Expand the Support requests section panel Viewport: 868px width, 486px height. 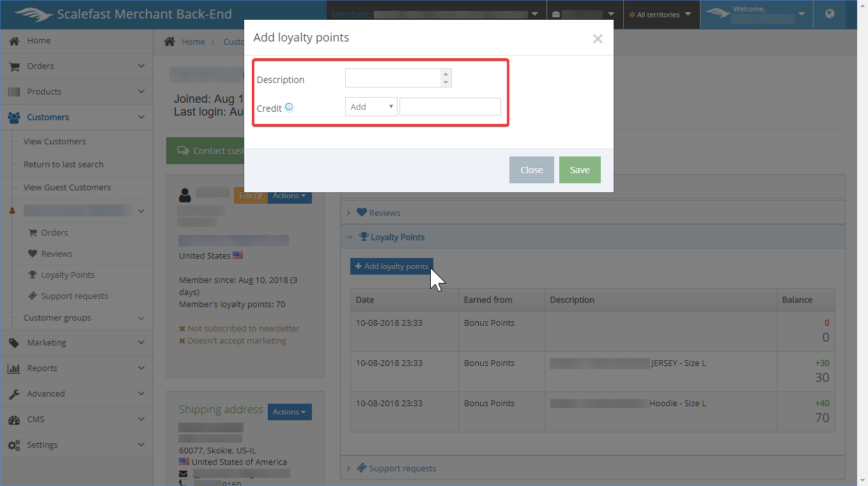click(x=402, y=468)
